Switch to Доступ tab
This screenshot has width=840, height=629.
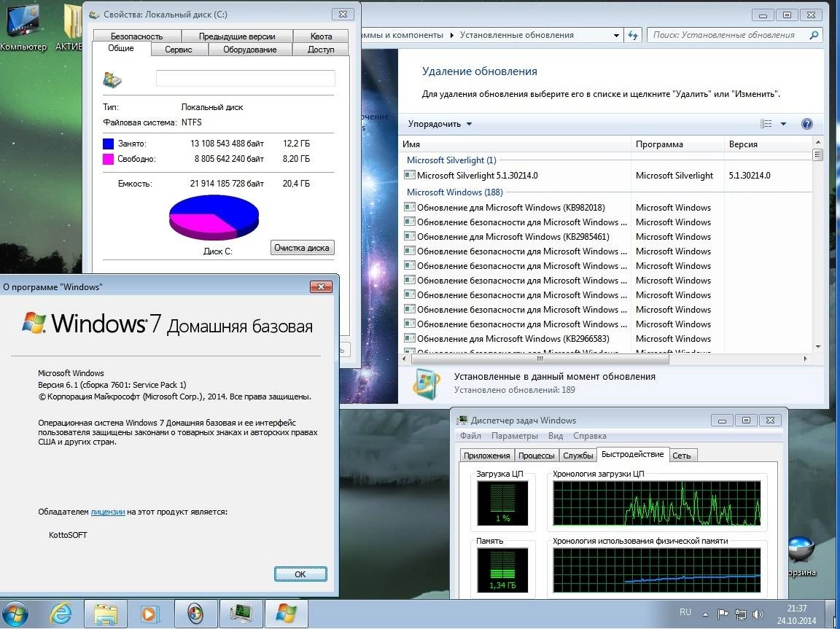click(x=321, y=50)
